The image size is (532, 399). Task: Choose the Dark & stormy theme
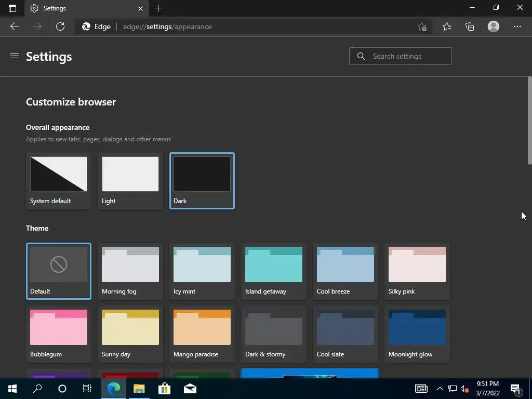[x=273, y=334]
